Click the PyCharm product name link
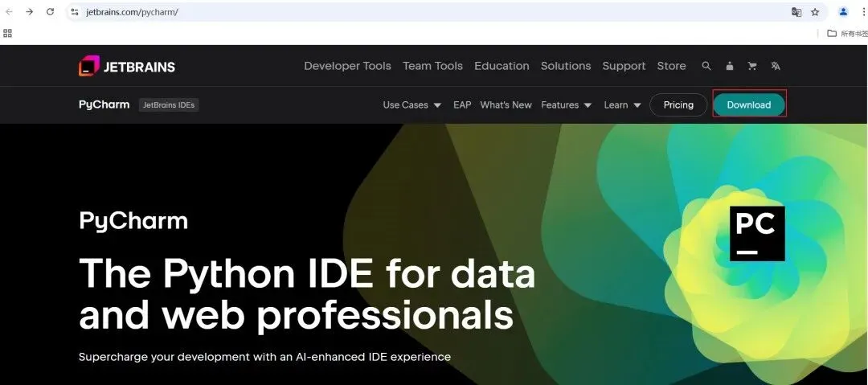 104,104
